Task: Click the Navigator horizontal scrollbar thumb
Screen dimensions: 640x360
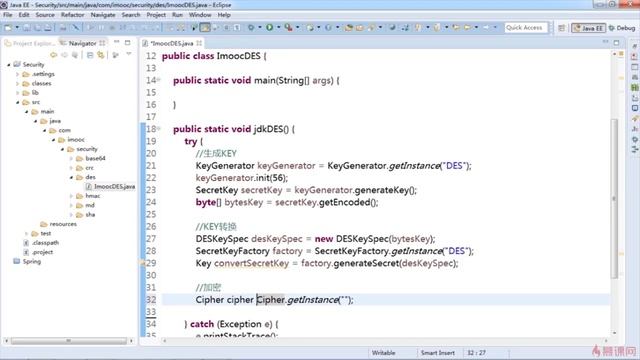Action: [69, 340]
